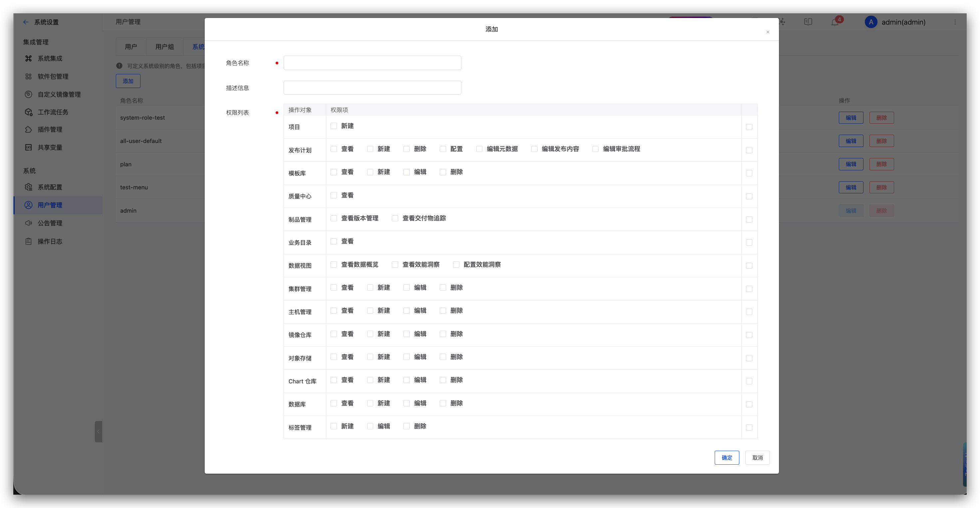The height and width of the screenshot is (508, 980).
Task: Click the 确定 button in the dialog
Action: coord(726,458)
